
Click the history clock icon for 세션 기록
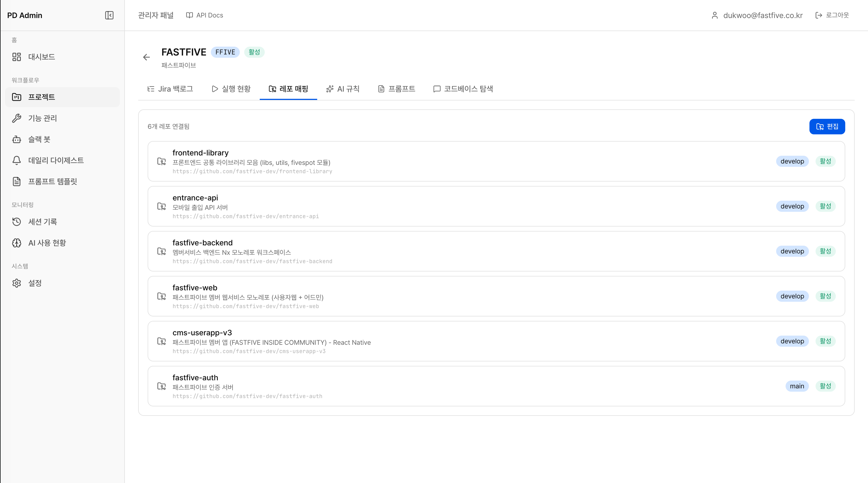click(x=17, y=222)
